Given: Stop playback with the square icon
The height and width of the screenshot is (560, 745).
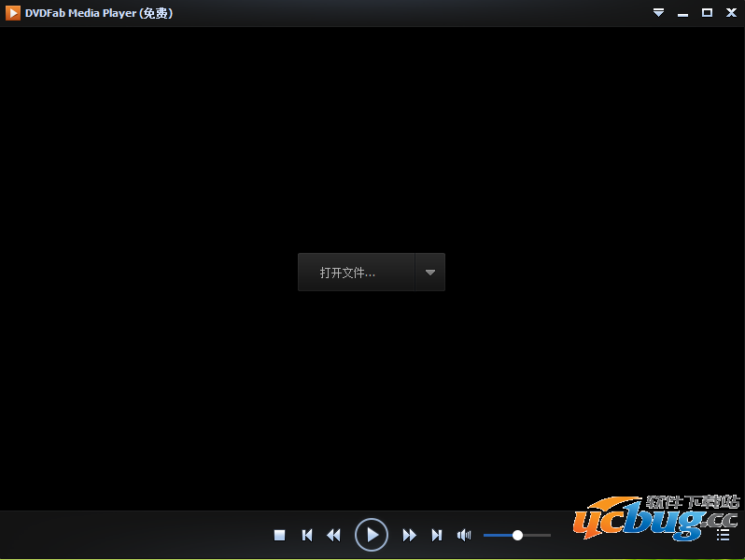Looking at the screenshot, I should click(279, 535).
